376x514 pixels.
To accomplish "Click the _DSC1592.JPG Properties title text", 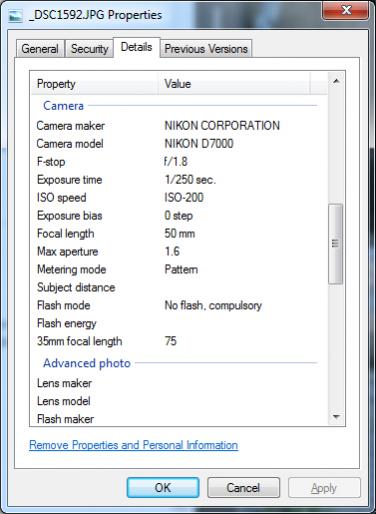I will coord(95,15).
